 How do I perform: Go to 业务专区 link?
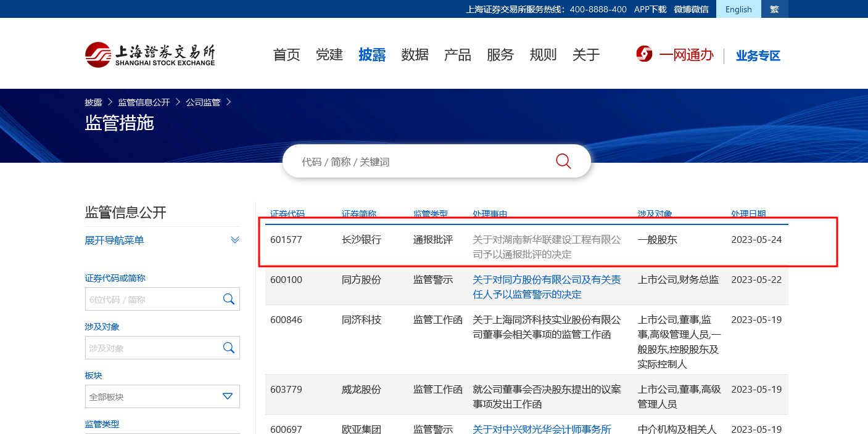[x=758, y=55]
